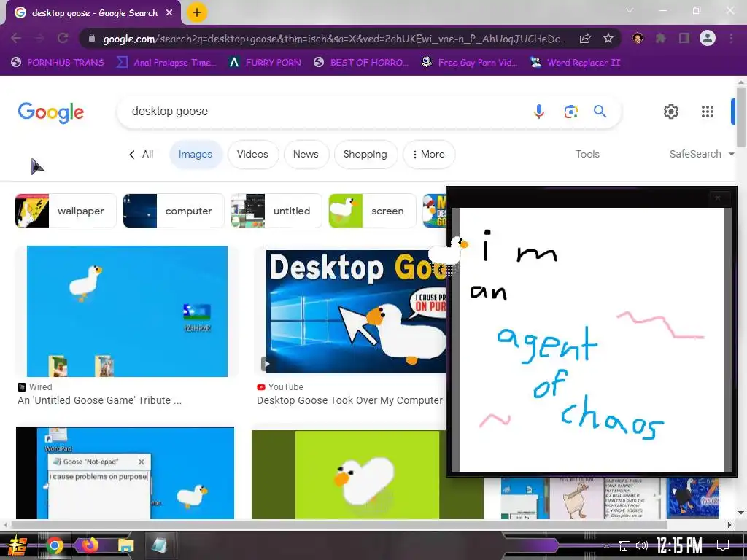
Task: Open the BEST OF HORRO... bookmark
Action: 360,63
